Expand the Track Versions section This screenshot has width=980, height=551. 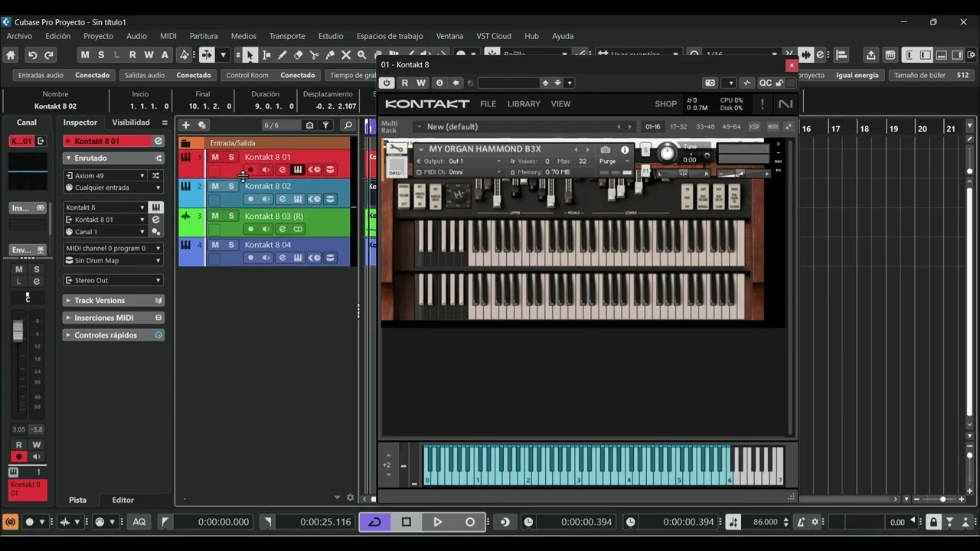coord(113,300)
